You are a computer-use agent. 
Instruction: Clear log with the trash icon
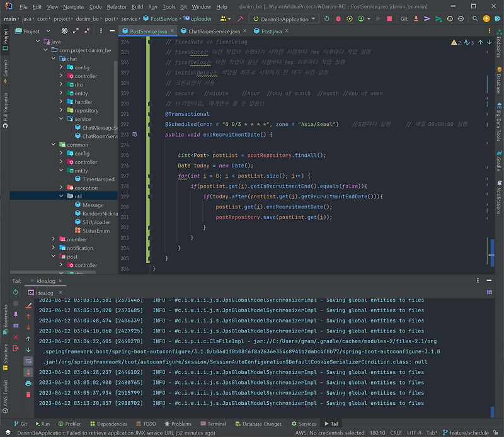28,395
